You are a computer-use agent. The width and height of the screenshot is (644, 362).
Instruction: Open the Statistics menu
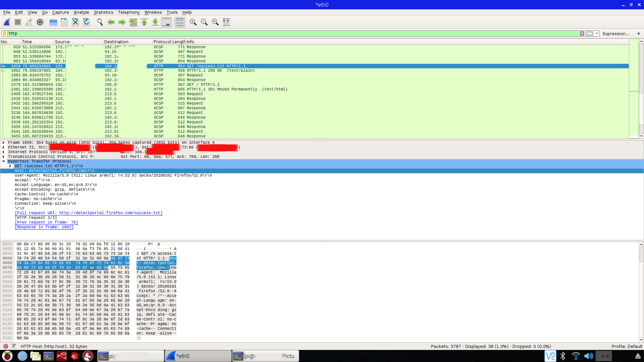pos(103,12)
